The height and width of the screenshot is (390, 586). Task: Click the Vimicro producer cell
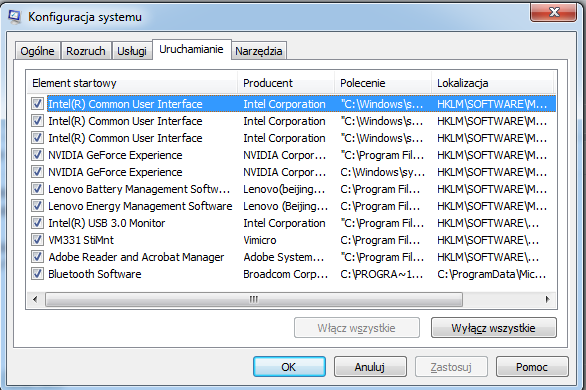click(260, 240)
